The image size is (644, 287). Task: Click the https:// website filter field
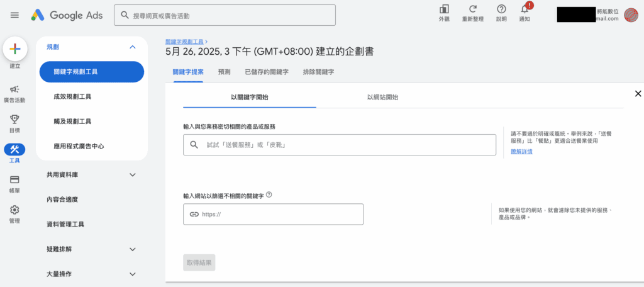pyautogui.click(x=273, y=214)
